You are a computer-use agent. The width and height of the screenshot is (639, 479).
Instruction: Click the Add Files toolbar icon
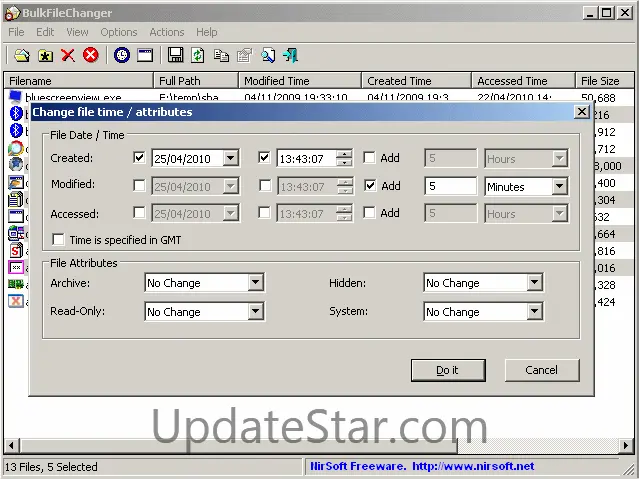coord(22,55)
